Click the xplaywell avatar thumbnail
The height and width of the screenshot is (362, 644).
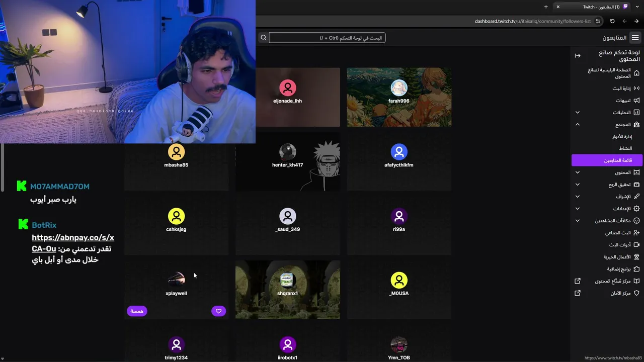(x=176, y=280)
